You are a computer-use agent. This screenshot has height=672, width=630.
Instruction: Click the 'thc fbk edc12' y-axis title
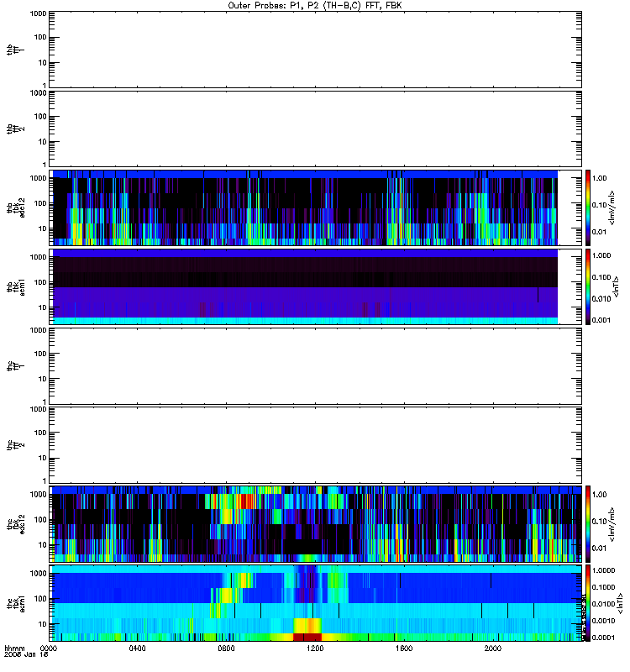[16, 523]
